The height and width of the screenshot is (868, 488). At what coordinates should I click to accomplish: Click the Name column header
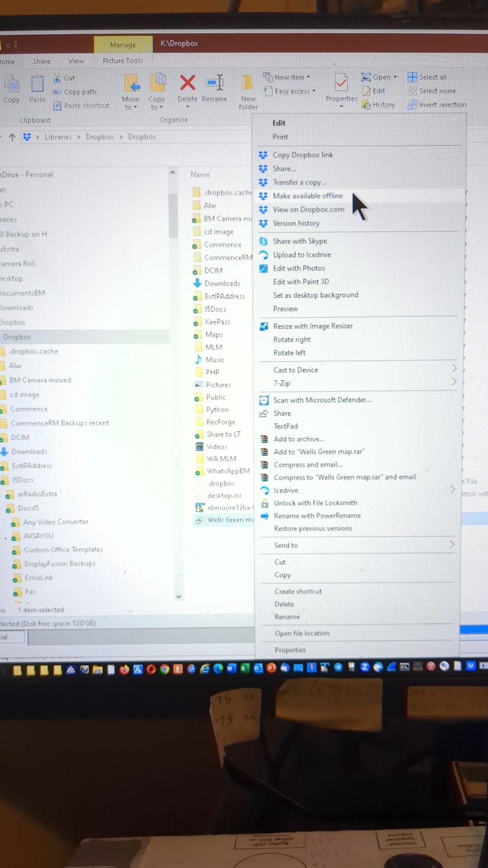coord(200,175)
